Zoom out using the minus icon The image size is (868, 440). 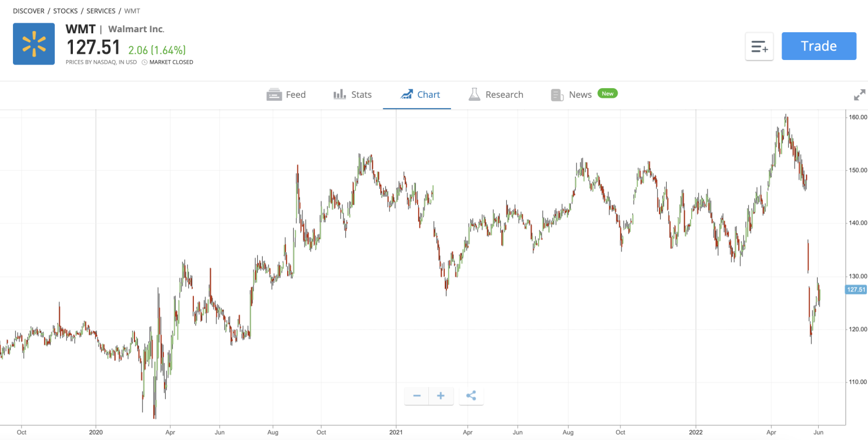click(x=416, y=396)
